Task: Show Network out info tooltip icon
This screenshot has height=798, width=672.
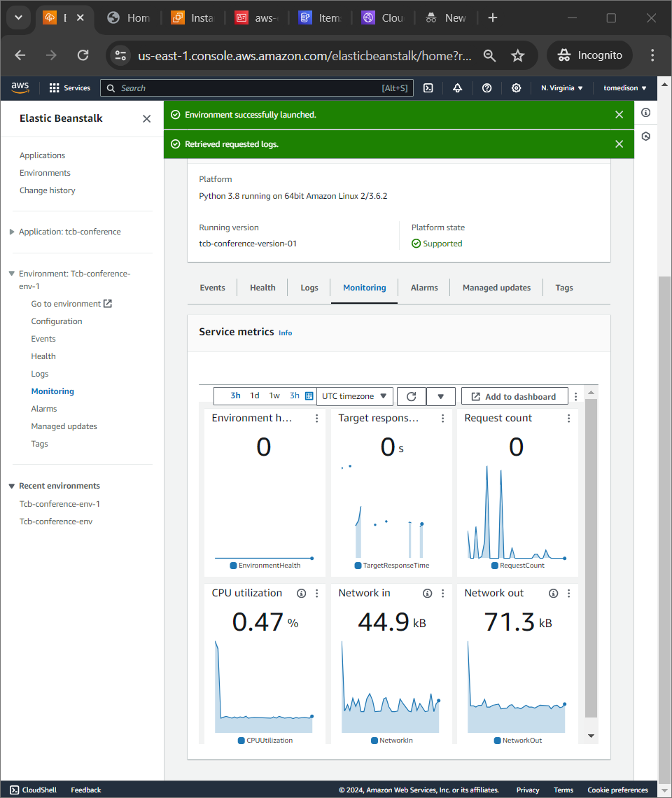Action: 554,594
